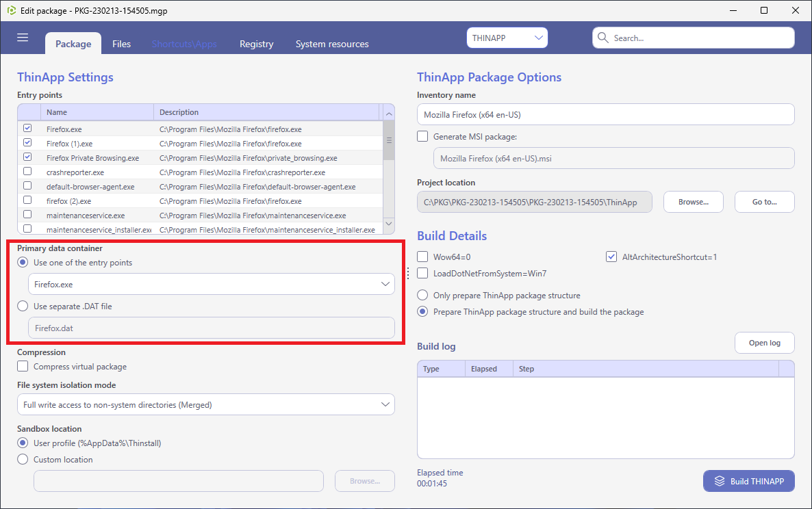This screenshot has width=812, height=509.
Task: Click the app logo in title bar
Action: click(12, 10)
